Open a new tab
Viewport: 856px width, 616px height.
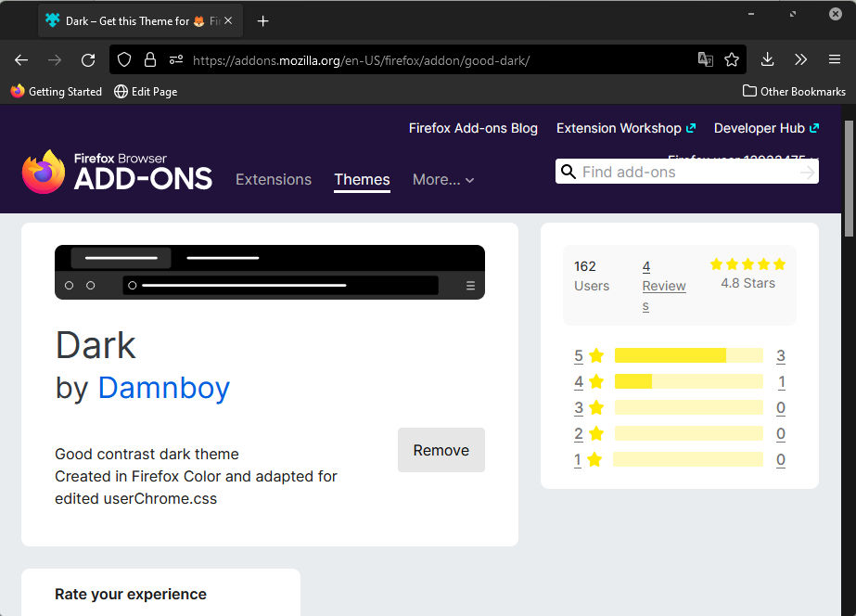(x=262, y=20)
